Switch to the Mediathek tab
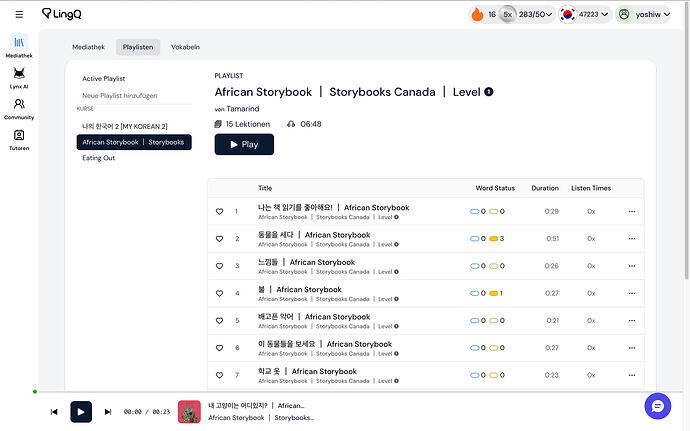690x431 pixels. (88, 47)
